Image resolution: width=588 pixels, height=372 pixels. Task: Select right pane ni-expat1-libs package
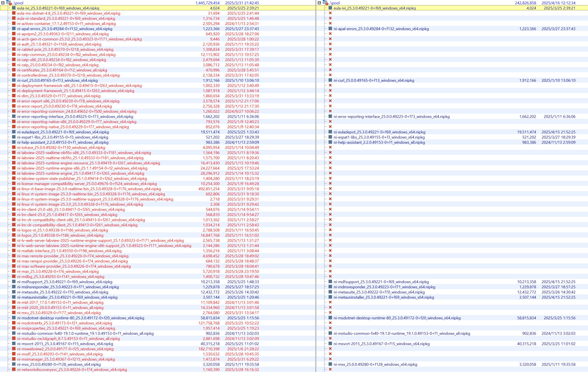tap(379, 137)
